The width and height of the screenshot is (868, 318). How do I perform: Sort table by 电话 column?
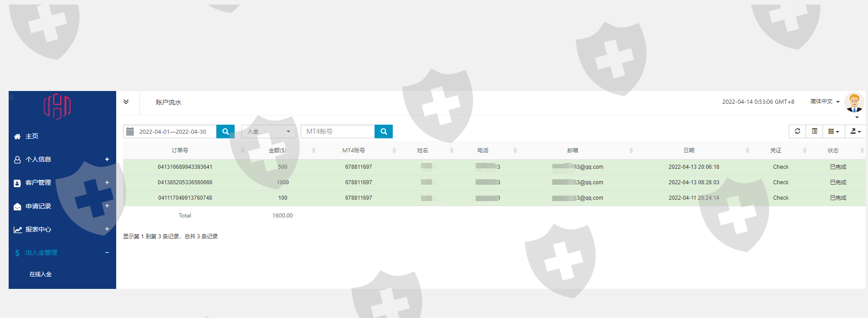(487, 150)
